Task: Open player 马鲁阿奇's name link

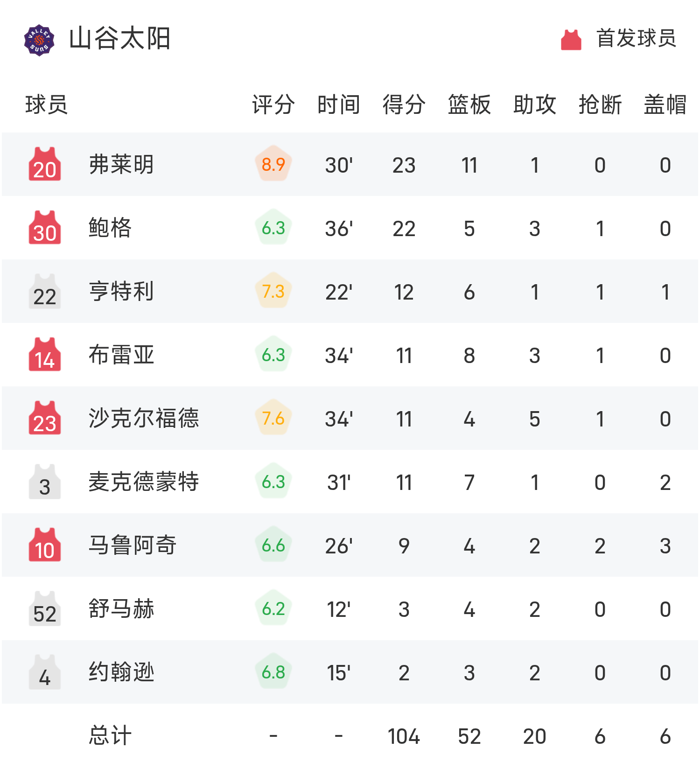Action: point(133,545)
